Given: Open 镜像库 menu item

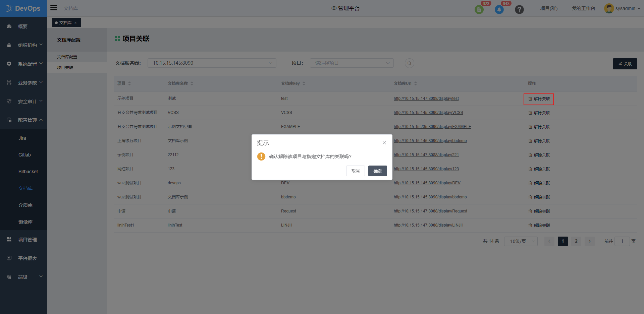Looking at the screenshot, I should tap(23, 222).
